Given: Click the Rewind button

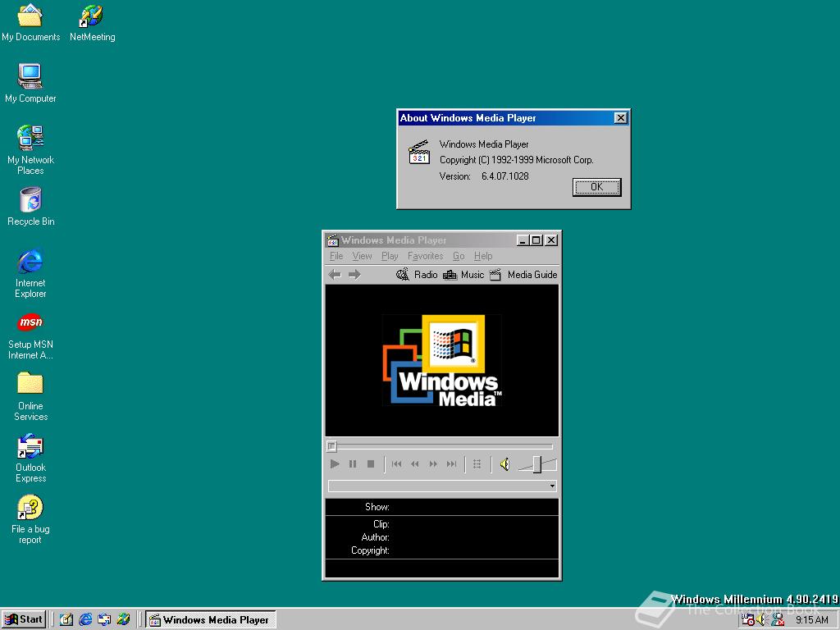Looking at the screenshot, I should [414, 464].
